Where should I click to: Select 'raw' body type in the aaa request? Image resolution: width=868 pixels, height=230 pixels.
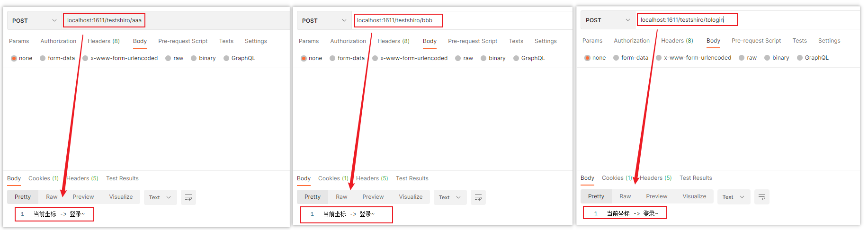tap(174, 58)
